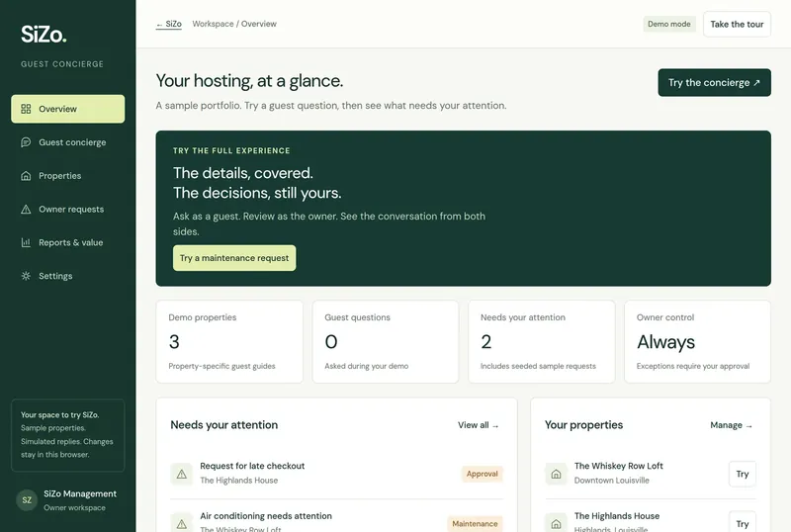
Task: Open Reports & value in the sidebar
Action: click(67, 242)
